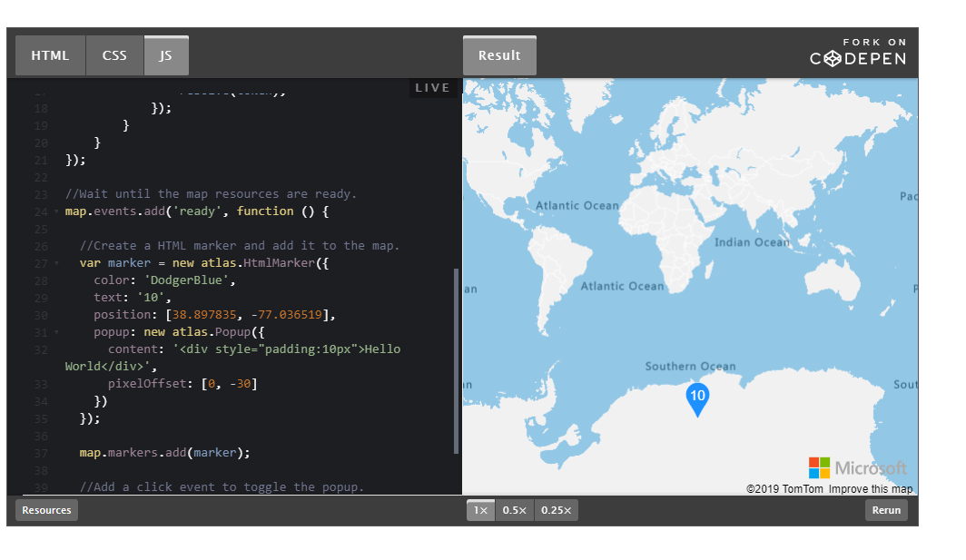Click the code editor scrollbar
This screenshot has width=966, height=560.
pyautogui.click(x=457, y=359)
